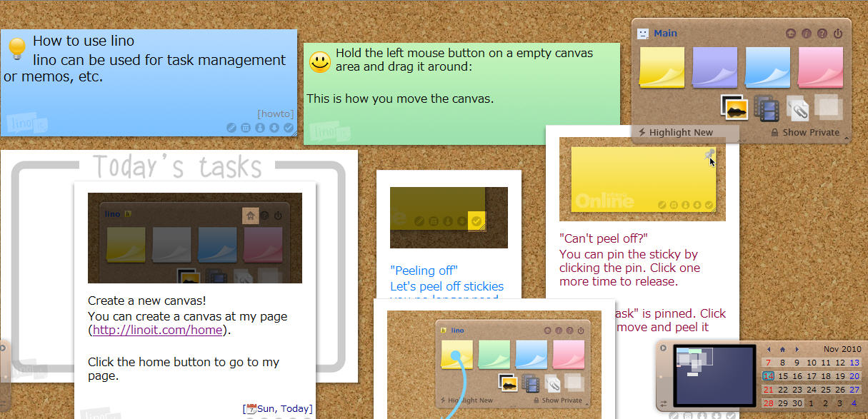This screenshot has height=419, width=868.
Task: Toggle Highlight New on the palette
Action: [675, 132]
